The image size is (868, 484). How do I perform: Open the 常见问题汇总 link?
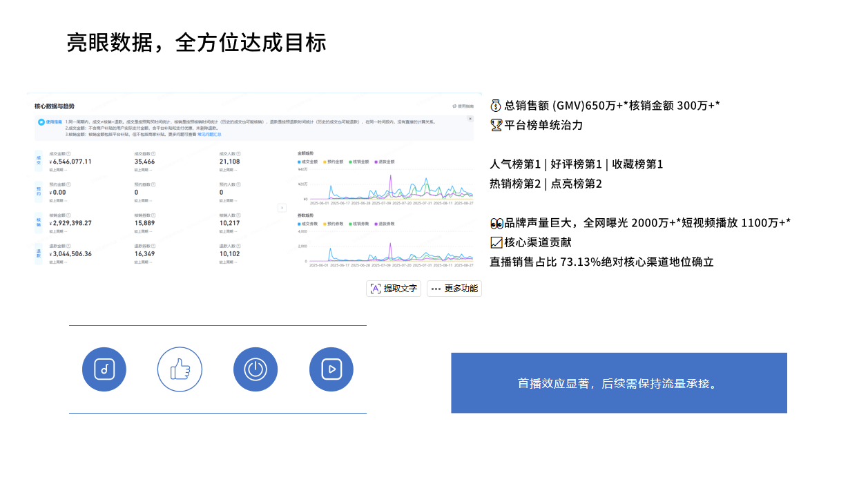coord(209,134)
